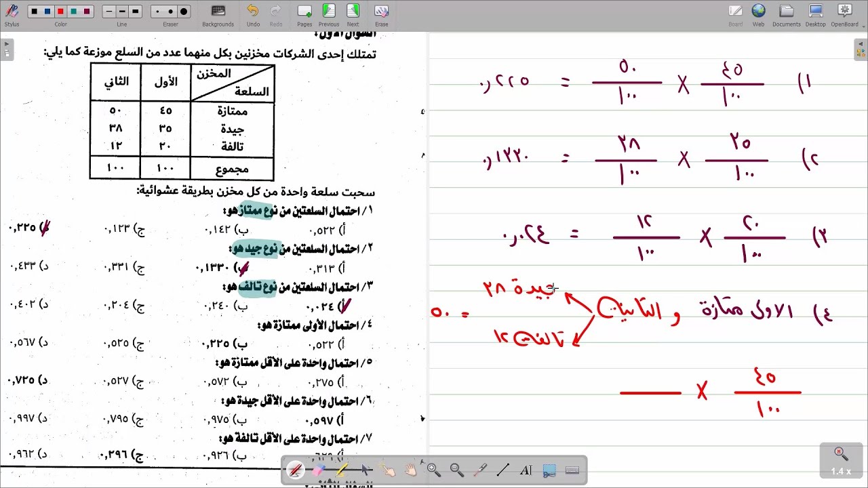Select the zoom out magnifier tool

point(456,470)
